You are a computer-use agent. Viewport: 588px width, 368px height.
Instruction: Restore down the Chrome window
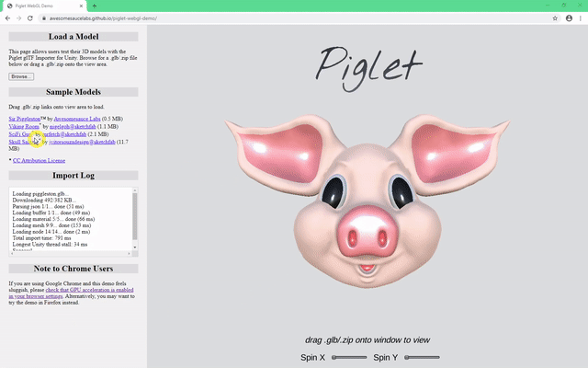coord(563,6)
